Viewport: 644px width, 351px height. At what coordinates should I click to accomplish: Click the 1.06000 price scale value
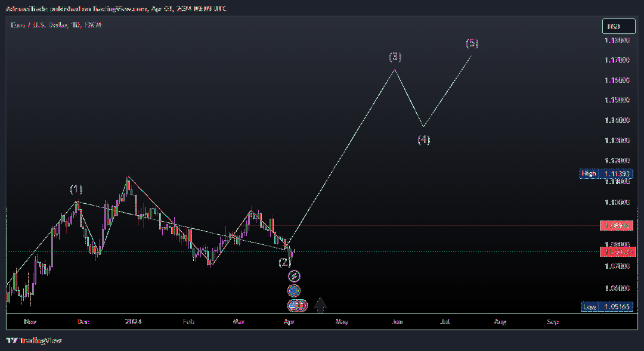(x=617, y=288)
